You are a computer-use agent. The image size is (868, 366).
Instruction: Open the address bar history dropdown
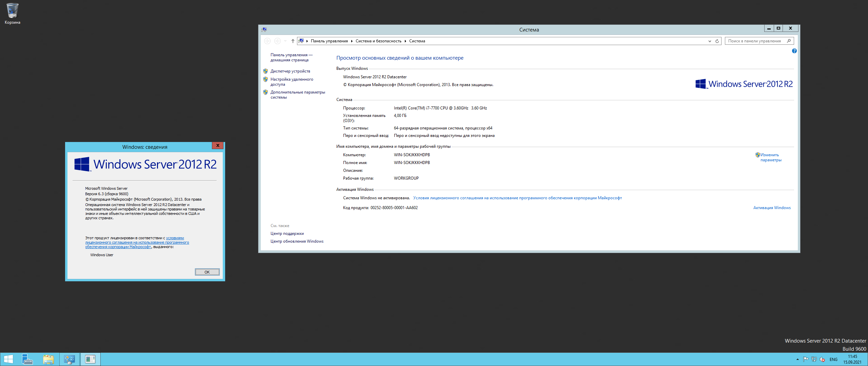point(710,41)
